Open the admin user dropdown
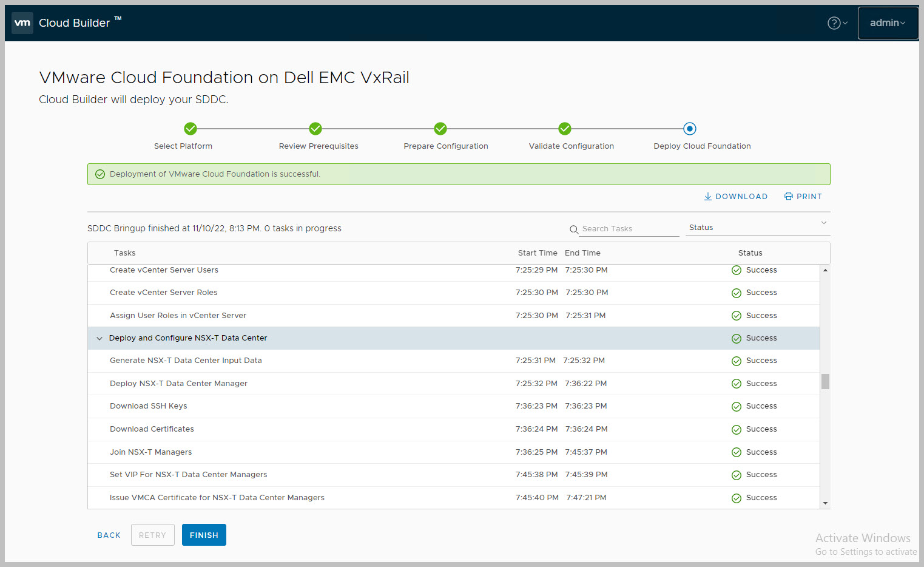Image resolution: width=924 pixels, height=567 pixels. [888, 23]
